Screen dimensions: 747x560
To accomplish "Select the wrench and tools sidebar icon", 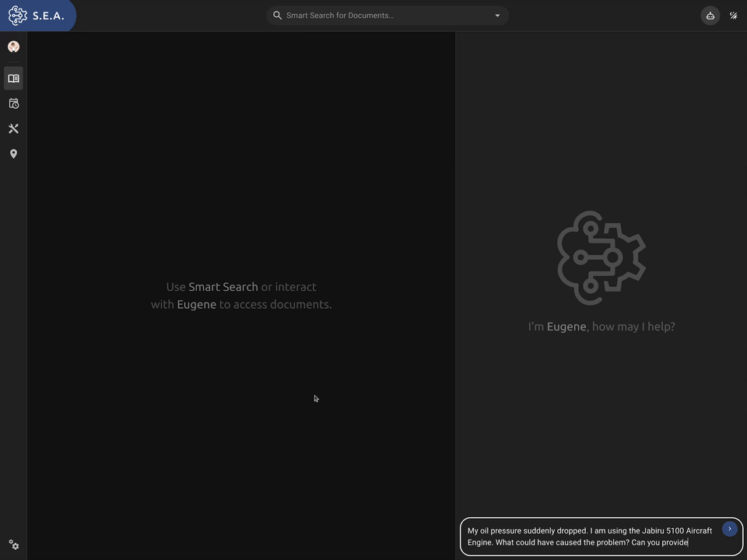I will [13, 128].
